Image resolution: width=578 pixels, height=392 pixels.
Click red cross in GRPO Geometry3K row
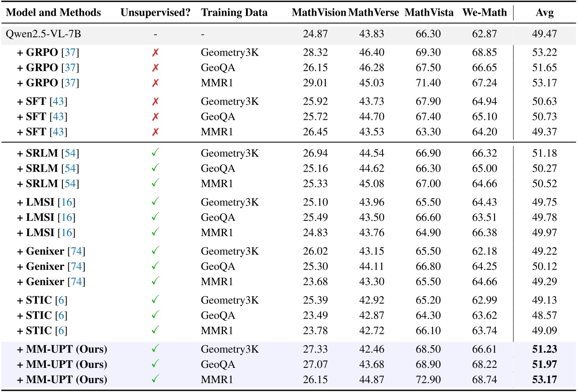[x=156, y=53]
